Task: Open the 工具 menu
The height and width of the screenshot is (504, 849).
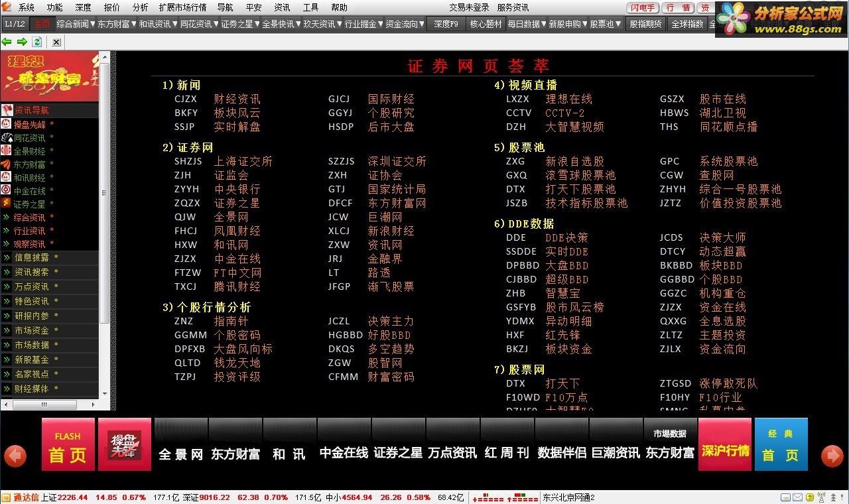Action: point(310,7)
